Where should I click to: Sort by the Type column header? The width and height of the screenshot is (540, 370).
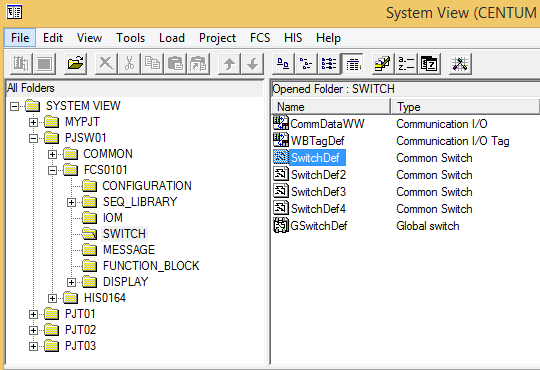465,106
